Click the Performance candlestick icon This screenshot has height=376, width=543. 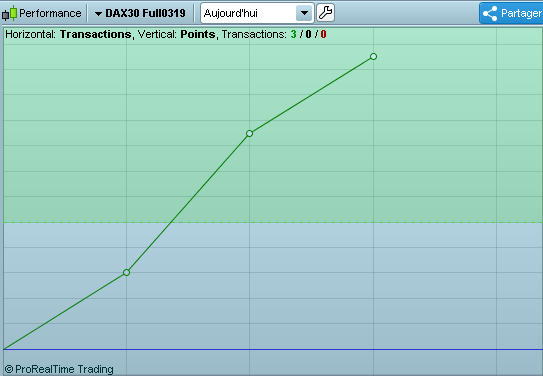(9, 13)
